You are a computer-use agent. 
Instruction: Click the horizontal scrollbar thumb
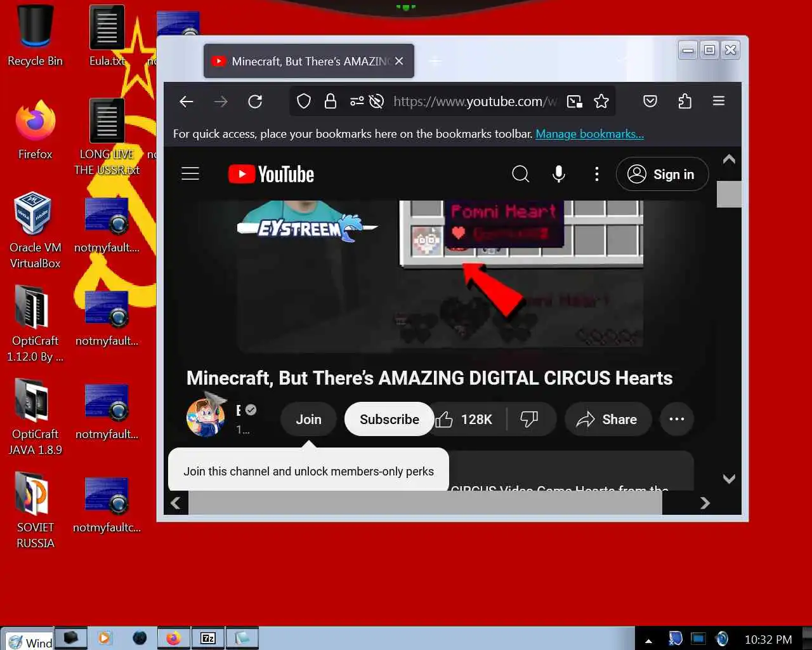[425, 503]
